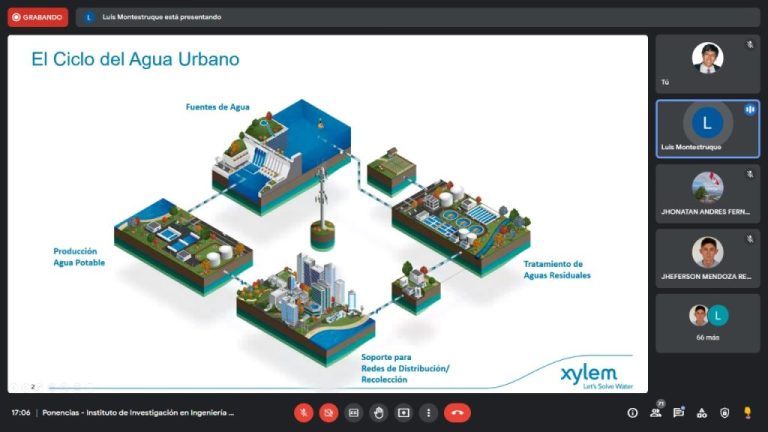Click the present screen icon

coord(404,412)
